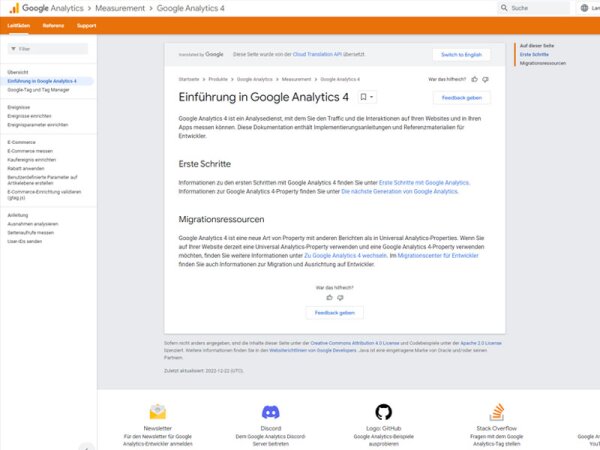Focus the sidebar Filter field
This screenshot has width=600, height=450.
point(48,49)
